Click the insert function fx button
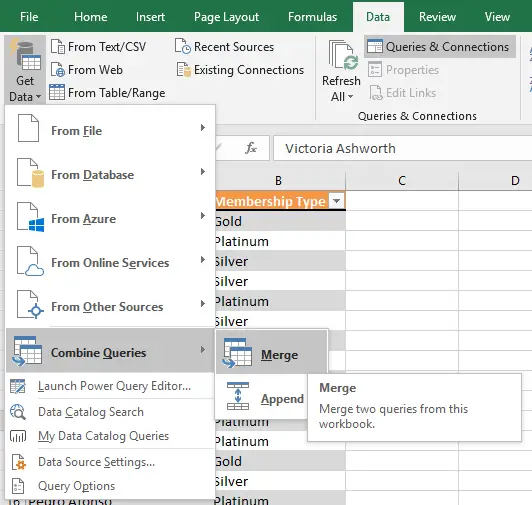The image size is (532, 505). [251, 148]
